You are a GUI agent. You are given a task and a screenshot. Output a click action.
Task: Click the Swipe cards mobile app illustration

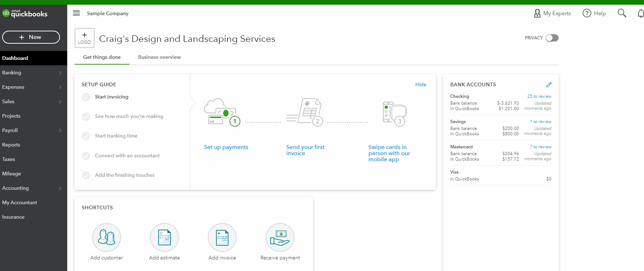point(394,113)
